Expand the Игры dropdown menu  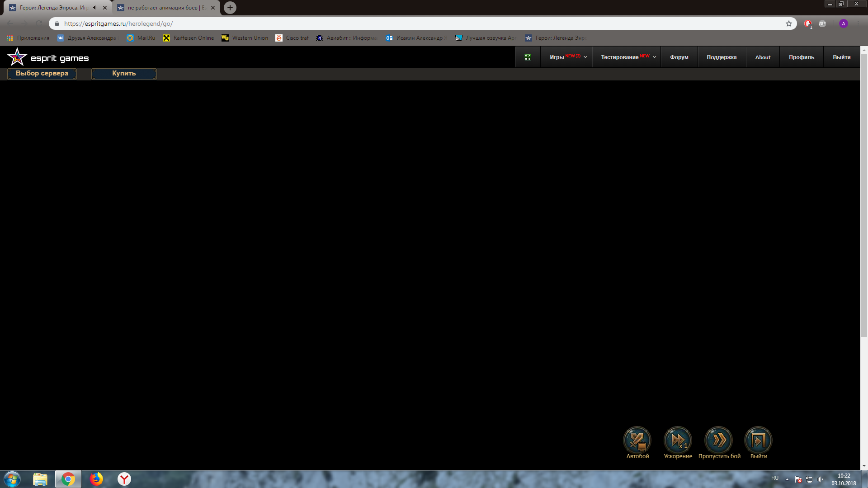click(568, 57)
